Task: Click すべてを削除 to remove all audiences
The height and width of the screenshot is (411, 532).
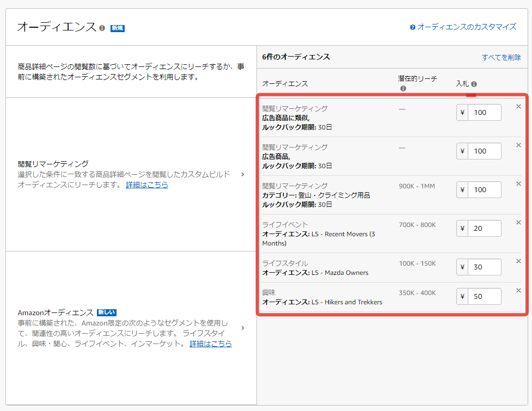Action: pos(501,57)
